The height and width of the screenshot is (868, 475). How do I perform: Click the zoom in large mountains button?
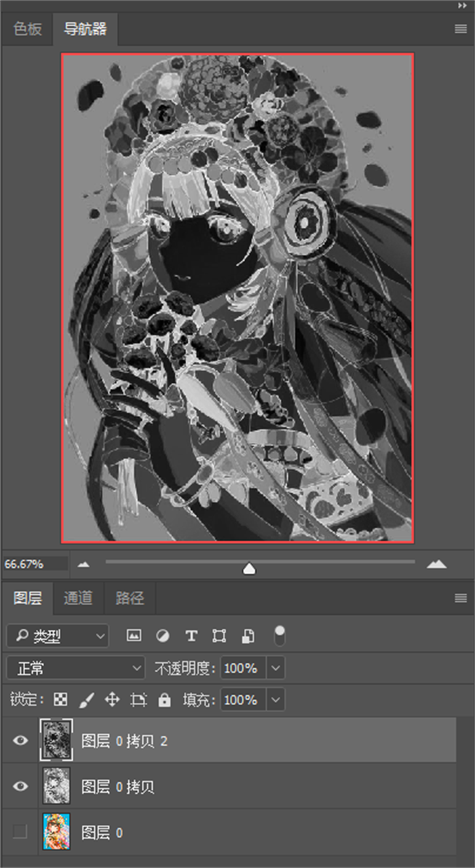coord(436,564)
